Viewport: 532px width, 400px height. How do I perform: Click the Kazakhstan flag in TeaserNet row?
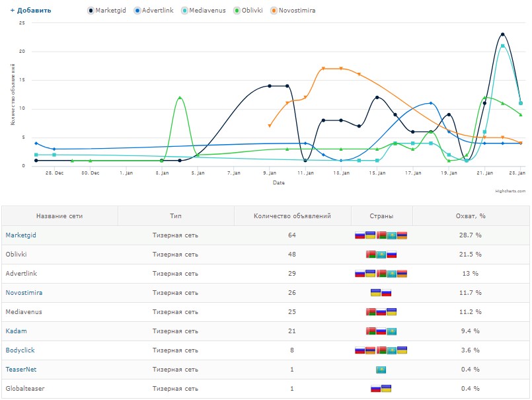tap(381, 370)
